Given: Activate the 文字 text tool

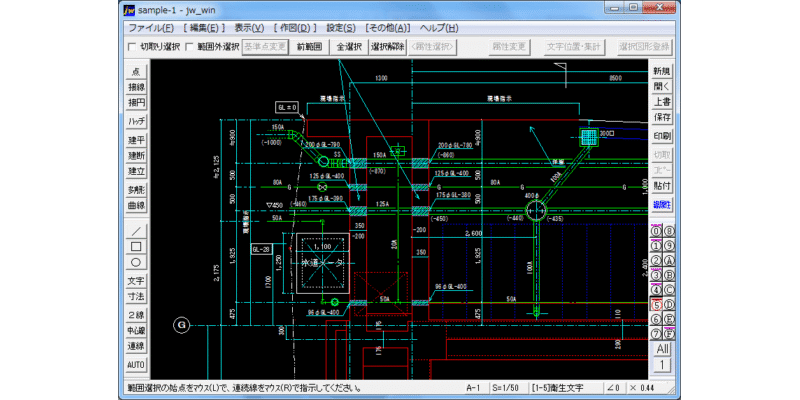Looking at the screenshot, I should pos(136,281).
